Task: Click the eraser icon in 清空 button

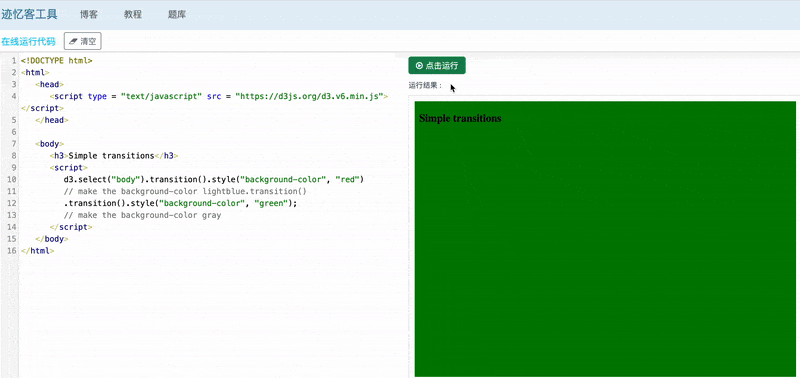Action: click(73, 41)
